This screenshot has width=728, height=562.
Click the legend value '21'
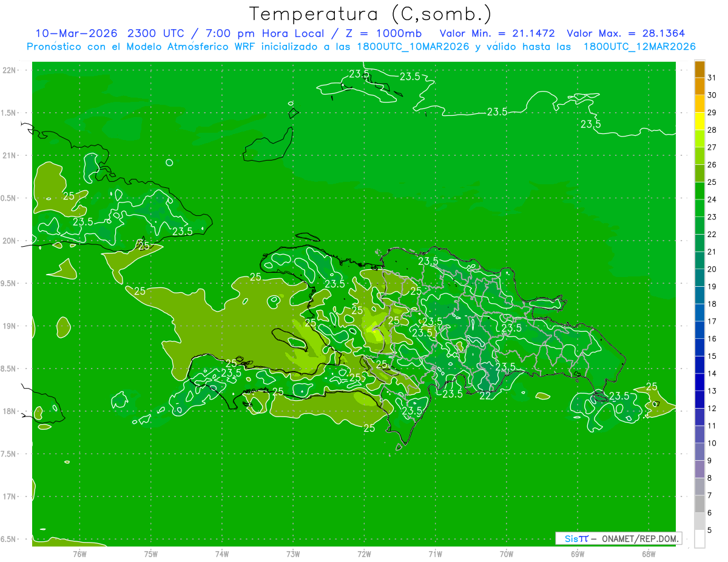pyautogui.click(x=712, y=252)
